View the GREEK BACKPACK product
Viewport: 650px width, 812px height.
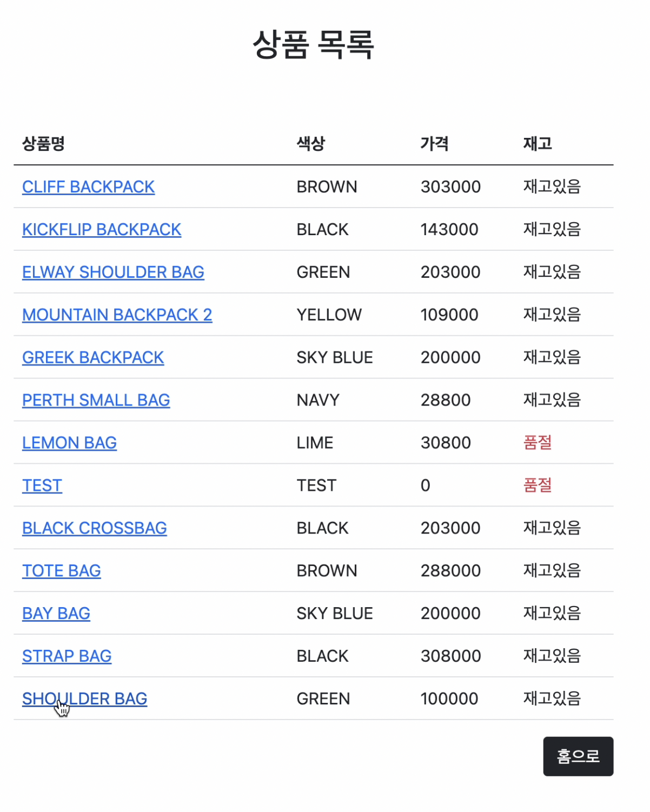[93, 357]
